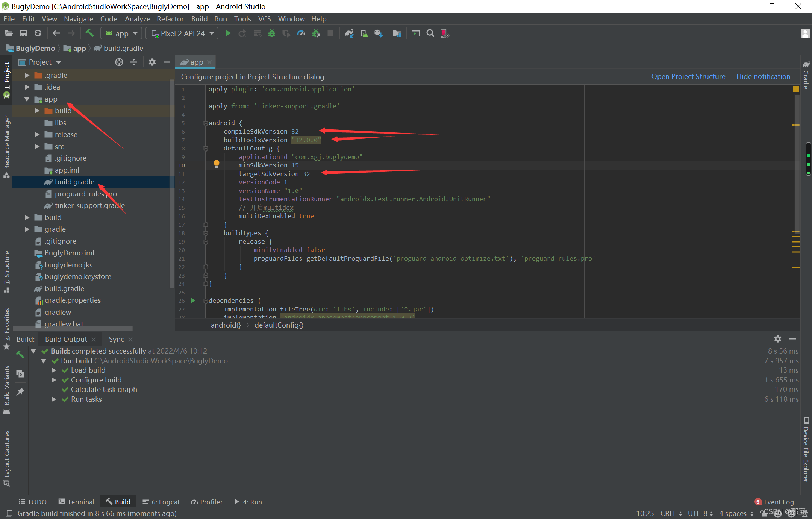Expand the Run tasks node
This screenshot has height=519, width=812.
(54, 399)
